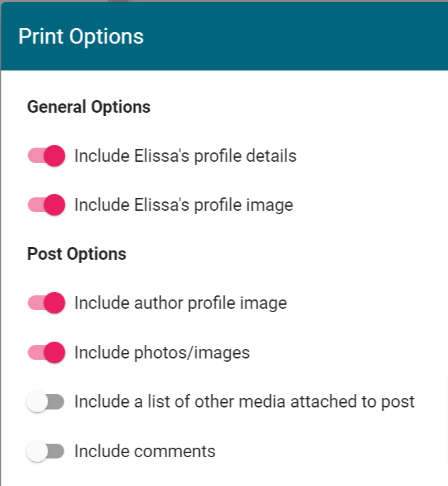
Task: Select the "Include author profile image" label
Action: click(x=180, y=303)
